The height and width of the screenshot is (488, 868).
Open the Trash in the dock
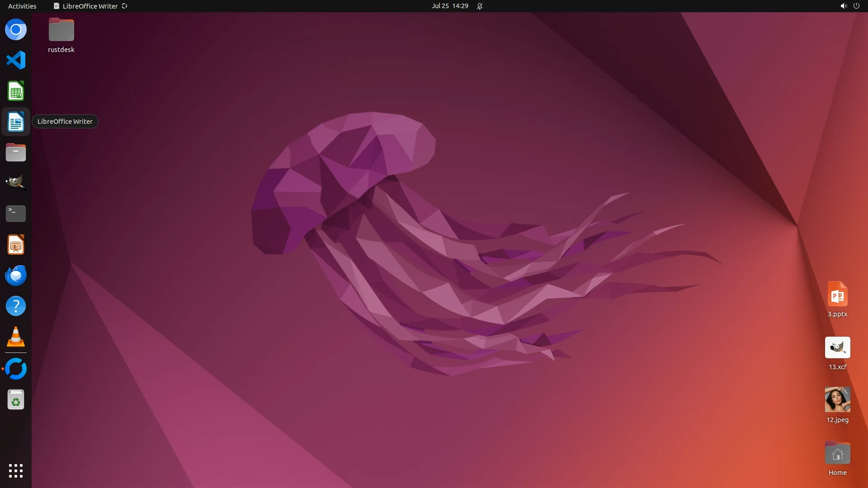pos(16,400)
